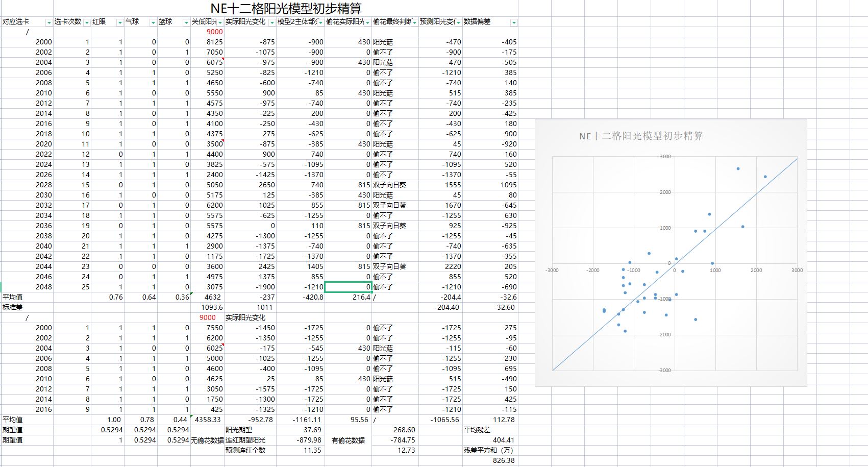Click the highlighted active cell in row 2048
The image size is (868, 467).
pyautogui.click(x=348, y=287)
